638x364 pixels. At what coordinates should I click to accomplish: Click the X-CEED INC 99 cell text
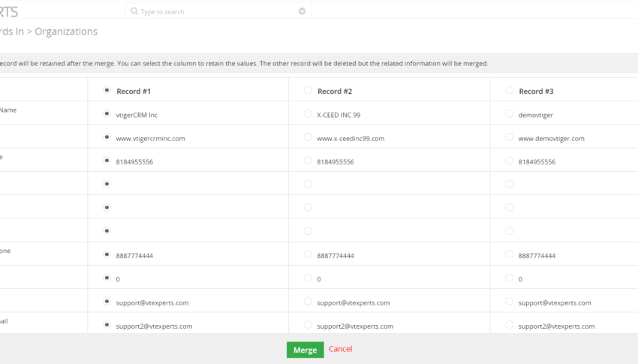(x=339, y=115)
